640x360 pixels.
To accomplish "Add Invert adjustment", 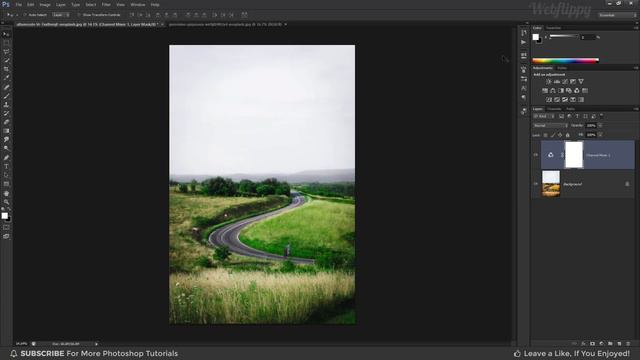I will tap(549, 100).
